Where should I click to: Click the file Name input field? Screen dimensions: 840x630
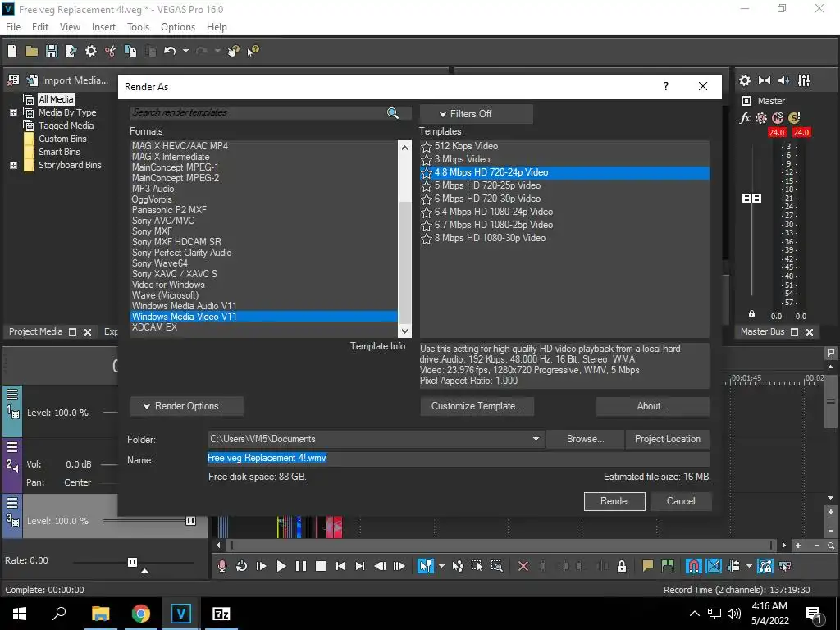coord(459,458)
